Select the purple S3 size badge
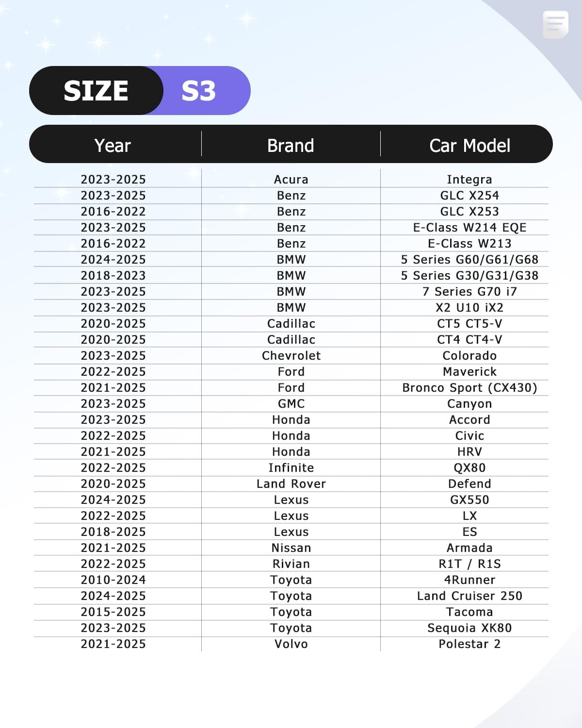Screen dimensions: 582x728 click(x=199, y=91)
